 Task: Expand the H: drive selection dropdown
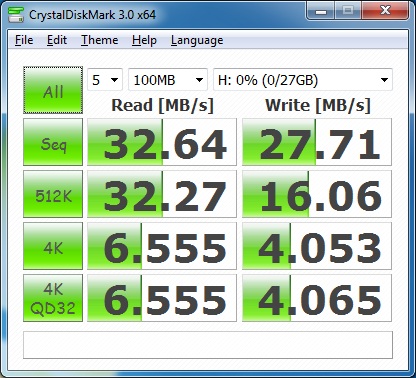point(303,80)
